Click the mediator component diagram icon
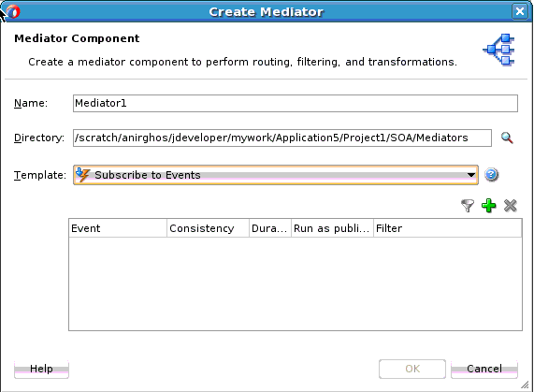Image resolution: width=534 pixels, height=392 pixels. [498, 50]
